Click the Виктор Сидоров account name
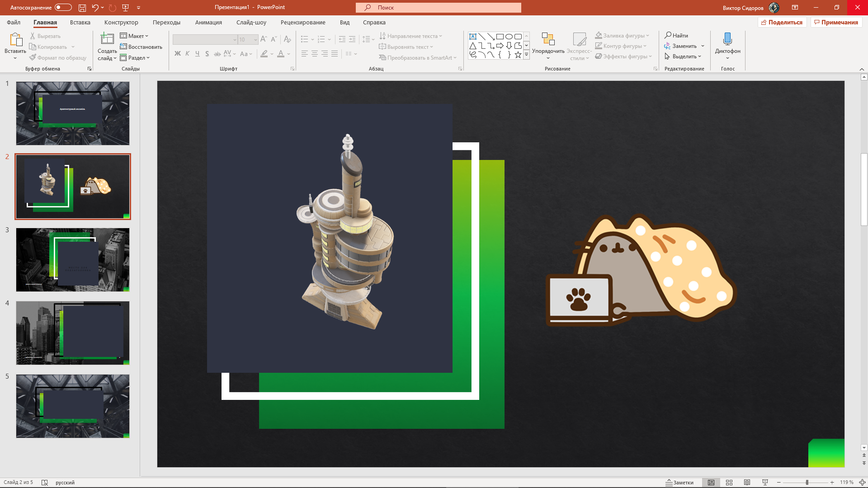Viewport: 868px width, 488px height. point(743,8)
